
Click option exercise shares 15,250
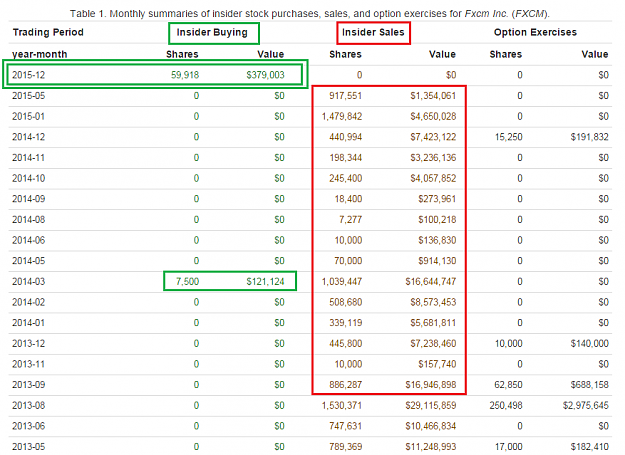(x=509, y=137)
